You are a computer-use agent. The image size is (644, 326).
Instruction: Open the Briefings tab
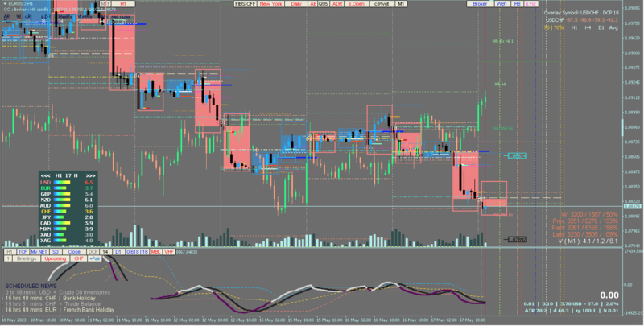coord(27,258)
